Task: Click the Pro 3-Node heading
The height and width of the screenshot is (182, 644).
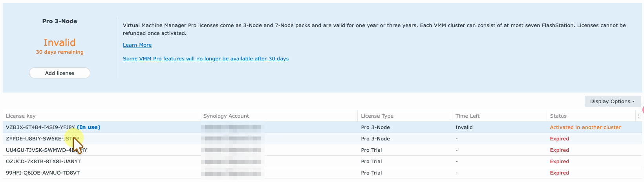Action: (x=60, y=22)
